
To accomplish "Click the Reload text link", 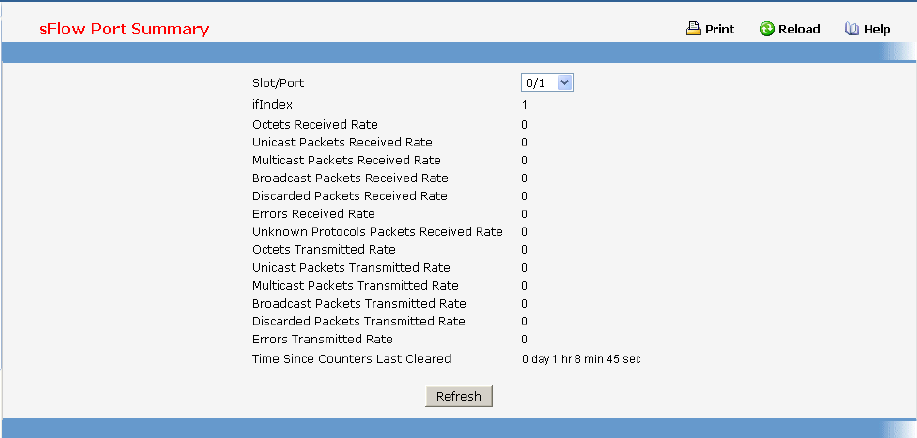I will click(800, 29).
